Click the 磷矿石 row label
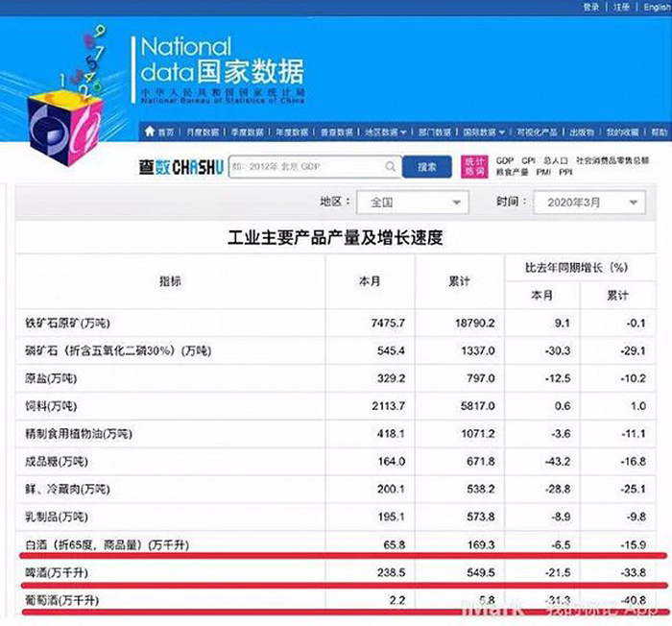 point(118,350)
